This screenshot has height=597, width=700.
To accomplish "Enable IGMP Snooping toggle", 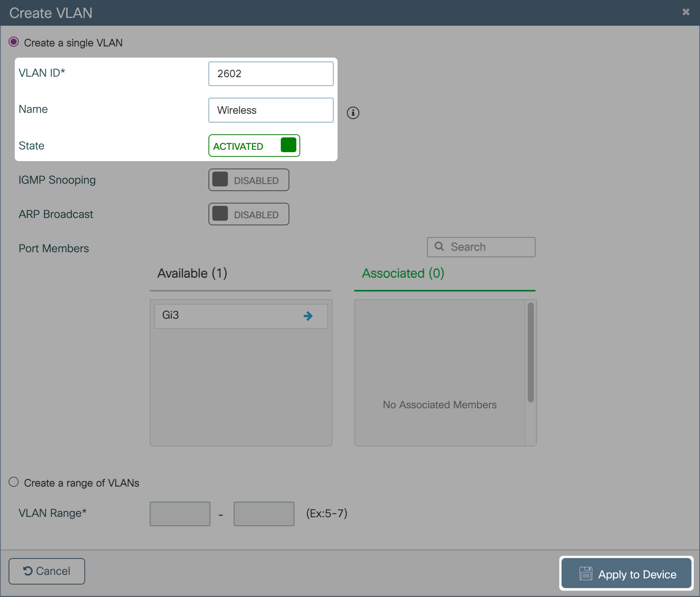I will click(x=248, y=180).
